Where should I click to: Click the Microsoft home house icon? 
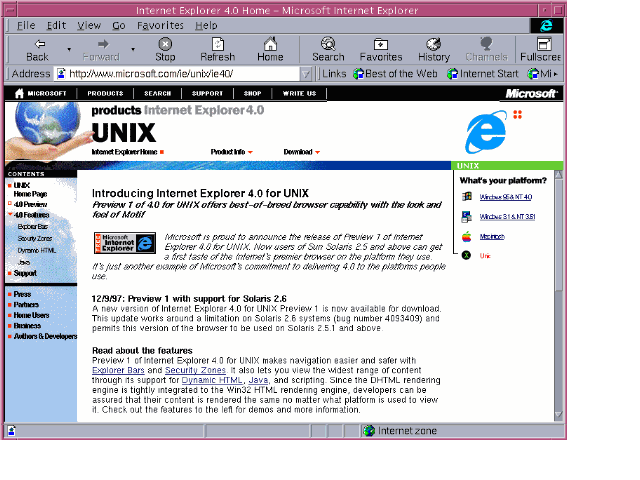(19, 93)
